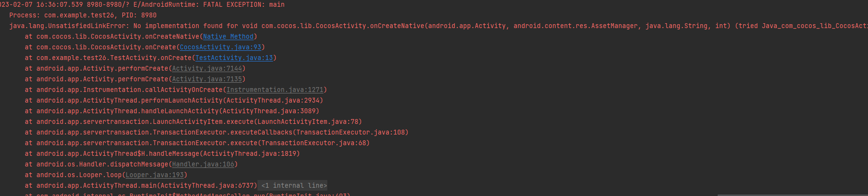Open CocosActivity.java:93 source link
Viewport: 868px width, 196px height.
click(x=220, y=47)
